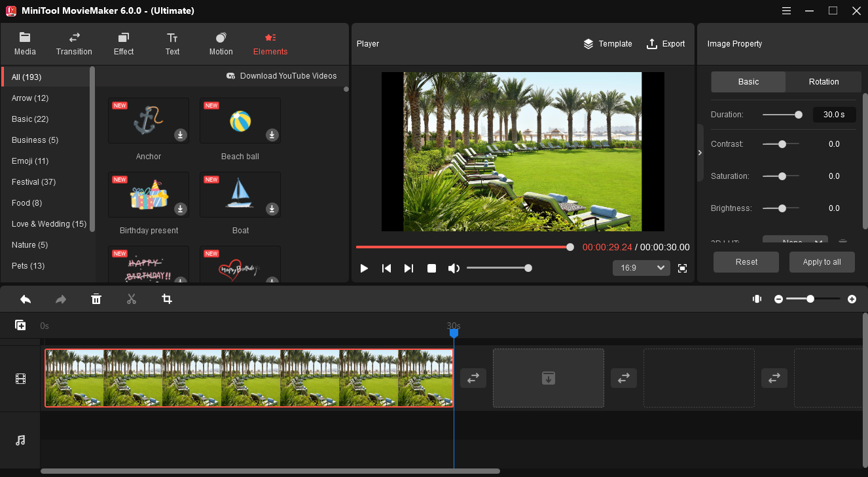Click the fullscreen preview icon

pos(682,268)
